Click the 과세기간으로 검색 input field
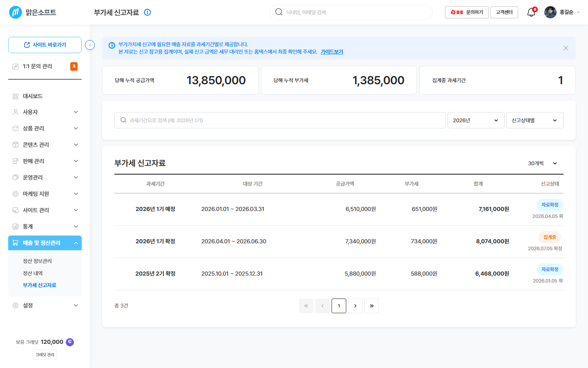The image size is (588, 368). (x=280, y=120)
